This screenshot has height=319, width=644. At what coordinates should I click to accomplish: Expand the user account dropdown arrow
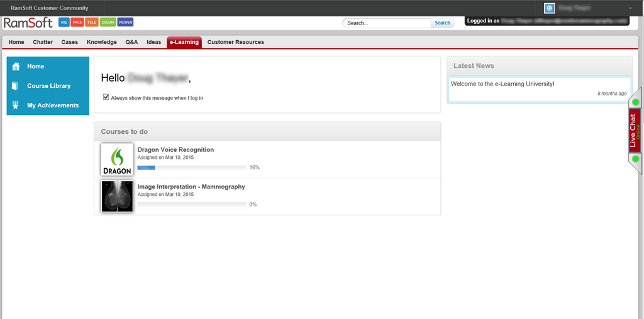[630, 8]
